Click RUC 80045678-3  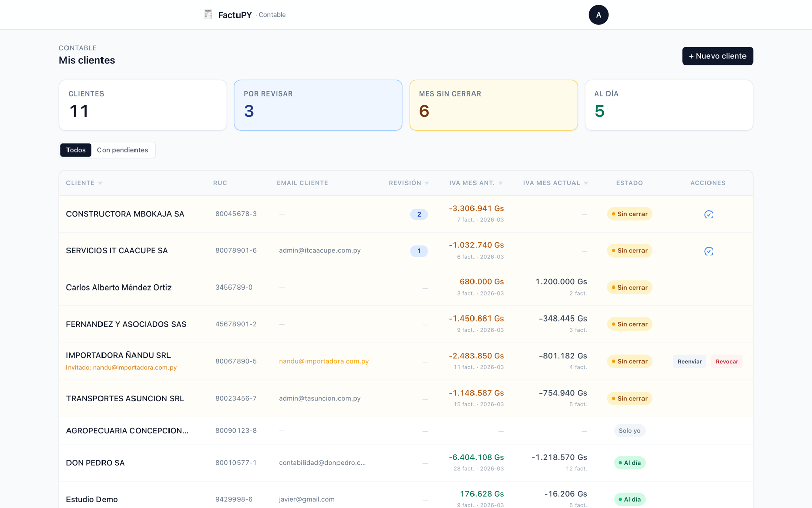(x=236, y=214)
